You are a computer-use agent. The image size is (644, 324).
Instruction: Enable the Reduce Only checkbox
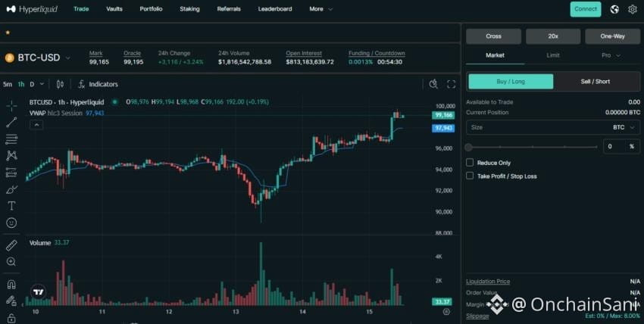tap(470, 163)
